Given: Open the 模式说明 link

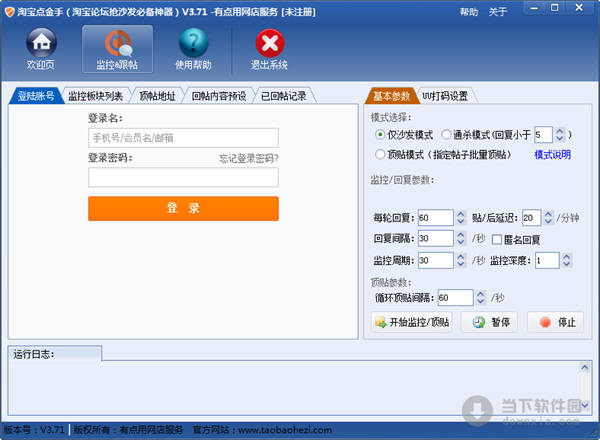Looking at the screenshot, I should [552, 155].
